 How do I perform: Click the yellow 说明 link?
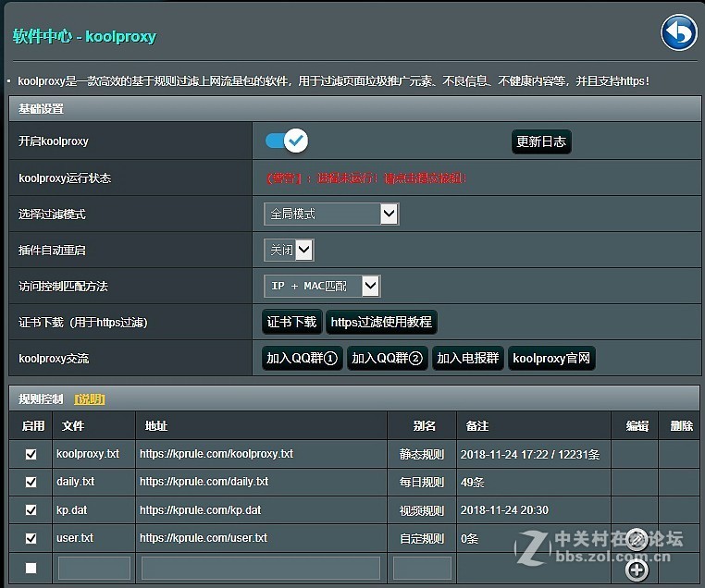[90, 398]
